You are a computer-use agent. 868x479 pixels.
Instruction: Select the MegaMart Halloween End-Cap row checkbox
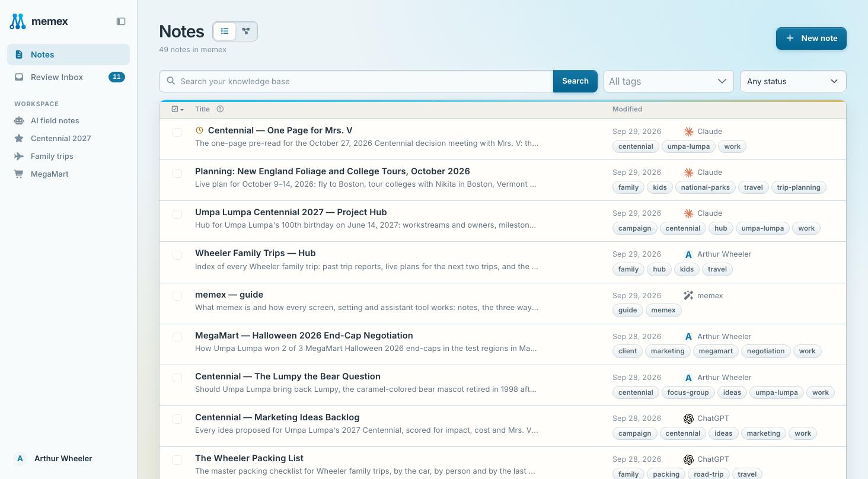click(x=177, y=337)
